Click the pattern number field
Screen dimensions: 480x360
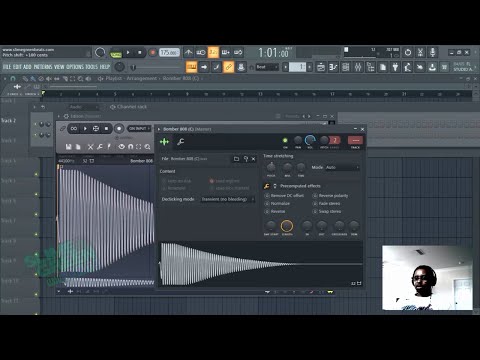[x=297, y=67]
